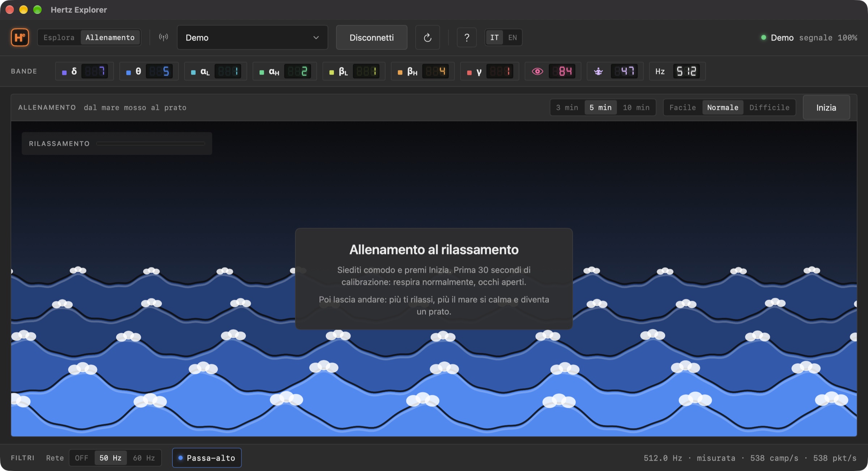The image size is (868, 471).
Task: Click the Allenamento al rilassamento heading
Action: click(x=434, y=250)
